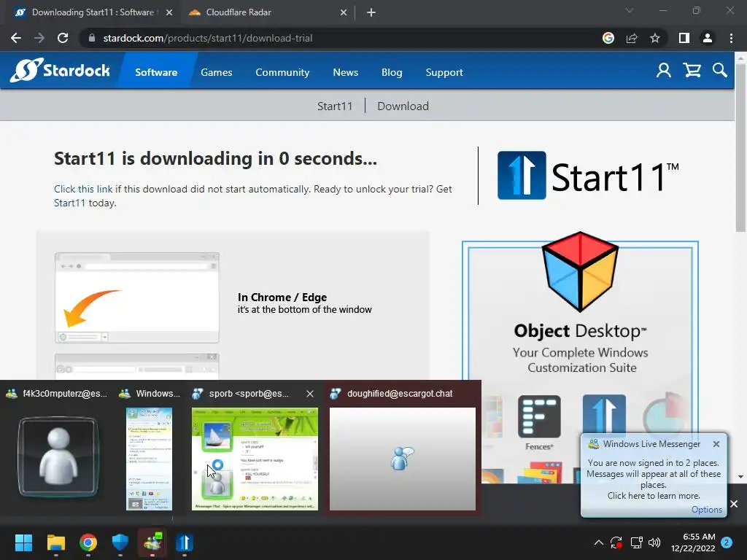
Task: Open Support nav item
Action: [x=444, y=72]
